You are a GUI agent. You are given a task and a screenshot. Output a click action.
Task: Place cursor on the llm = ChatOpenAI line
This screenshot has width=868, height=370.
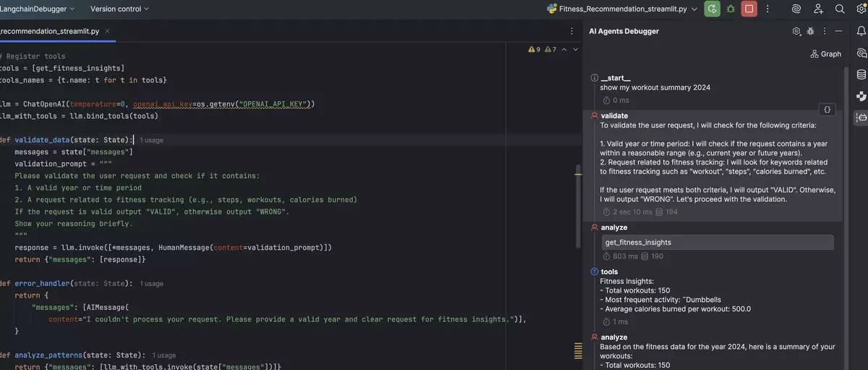tap(158, 104)
